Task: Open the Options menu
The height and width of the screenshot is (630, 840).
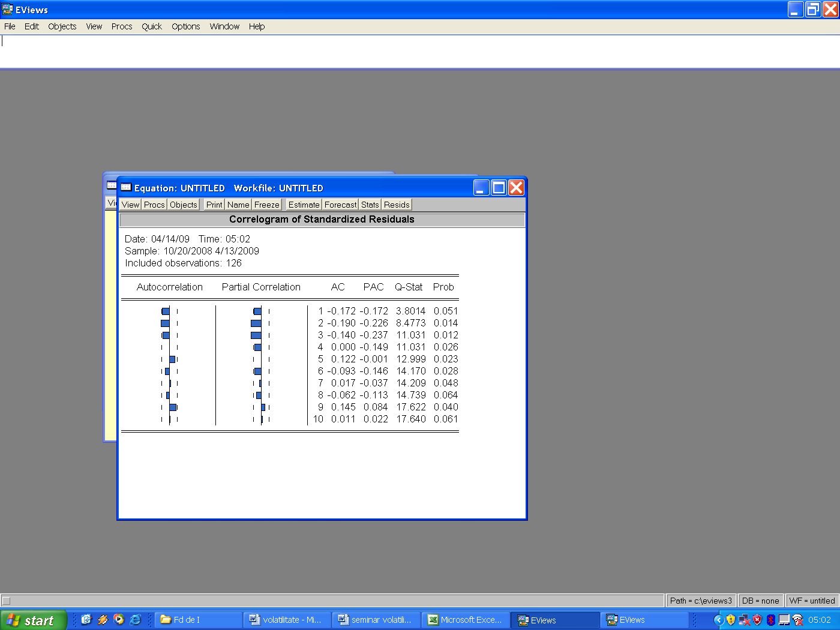Action: 186,26
